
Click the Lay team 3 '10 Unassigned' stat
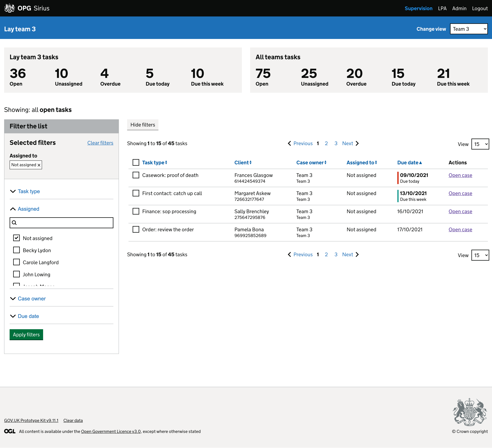pos(69,77)
